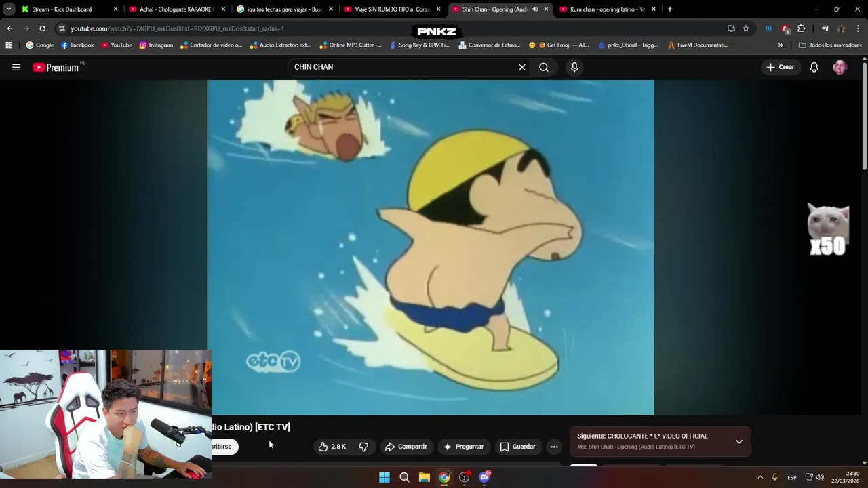Open File Explorer from the taskbar
868x488 pixels.
point(425,477)
